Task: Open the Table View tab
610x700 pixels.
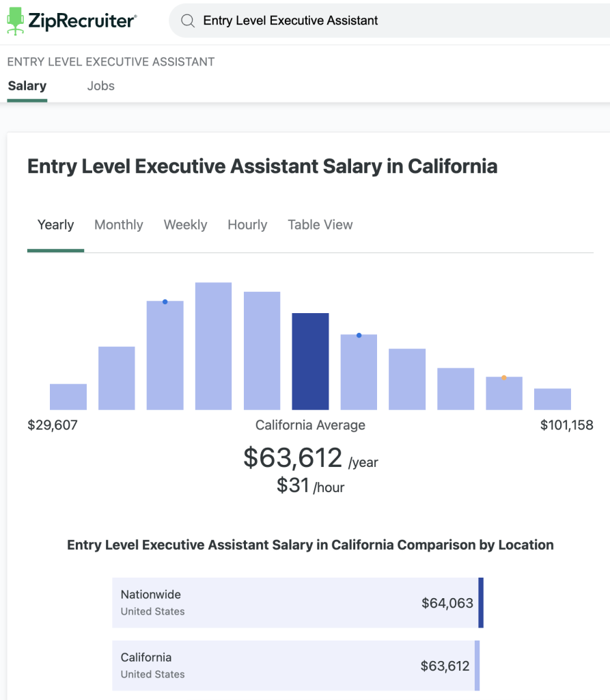Action: (320, 225)
